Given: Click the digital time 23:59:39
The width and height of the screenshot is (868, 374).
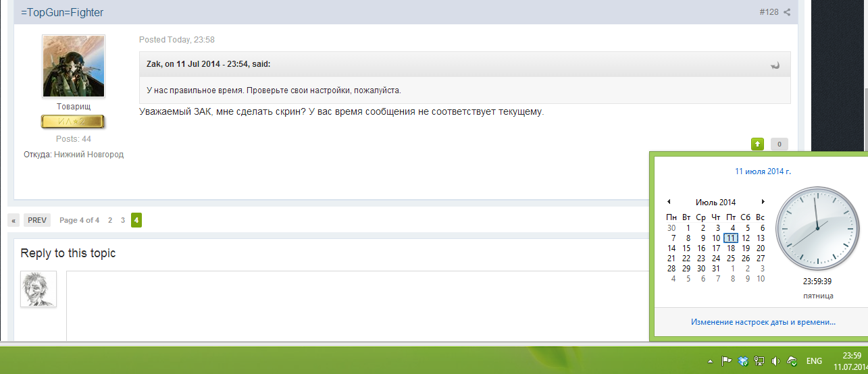Looking at the screenshot, I should pos(817,282).
